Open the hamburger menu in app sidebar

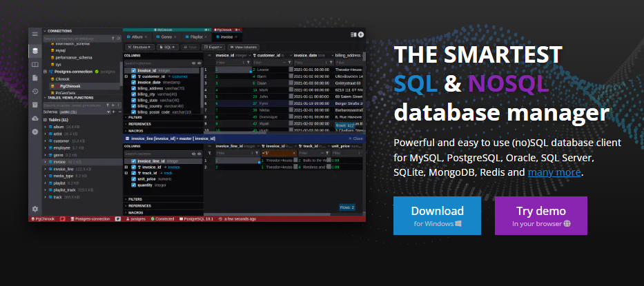click(x=35, y=34)
